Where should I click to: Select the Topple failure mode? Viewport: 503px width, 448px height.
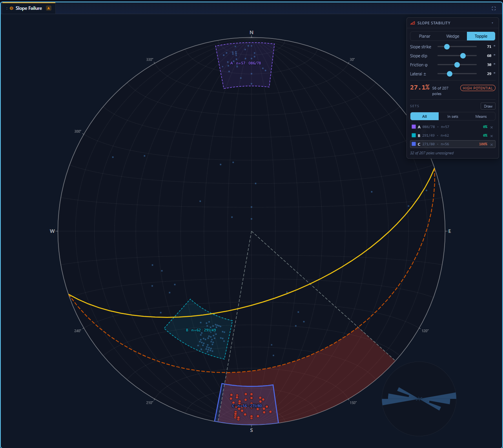(481, 36)
